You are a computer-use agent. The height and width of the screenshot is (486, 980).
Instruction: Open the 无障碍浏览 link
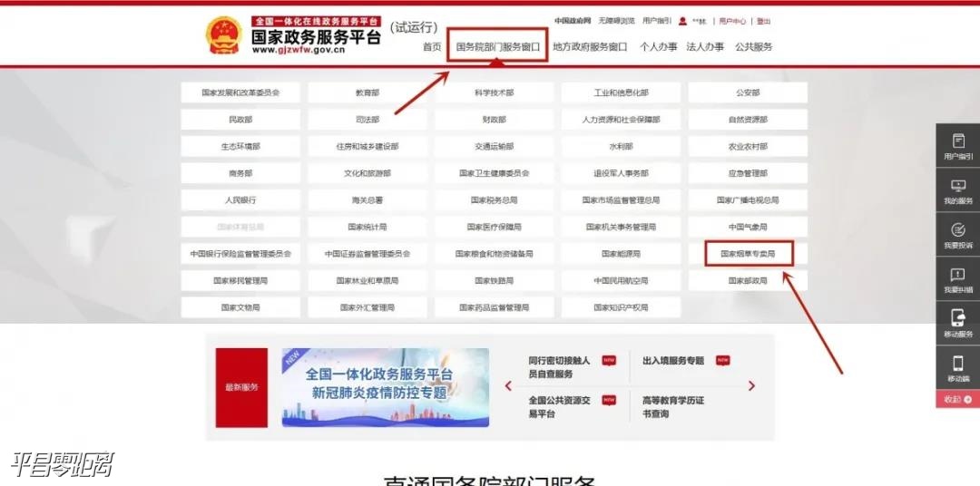pos(616,21)
